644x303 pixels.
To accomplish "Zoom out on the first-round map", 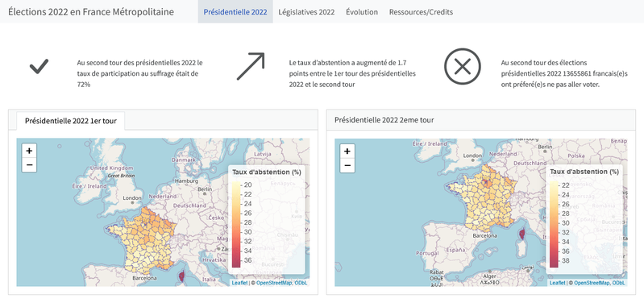I will pos(29,165).
